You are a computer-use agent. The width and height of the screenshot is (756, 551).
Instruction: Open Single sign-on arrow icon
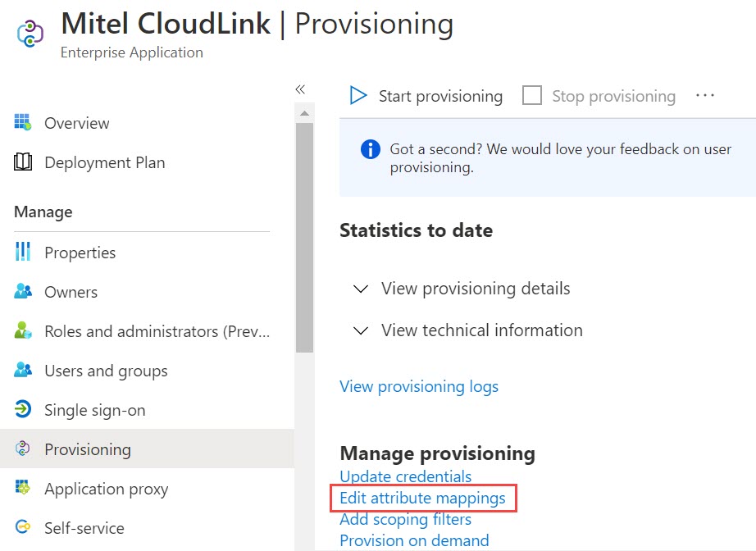coord(23,409)
